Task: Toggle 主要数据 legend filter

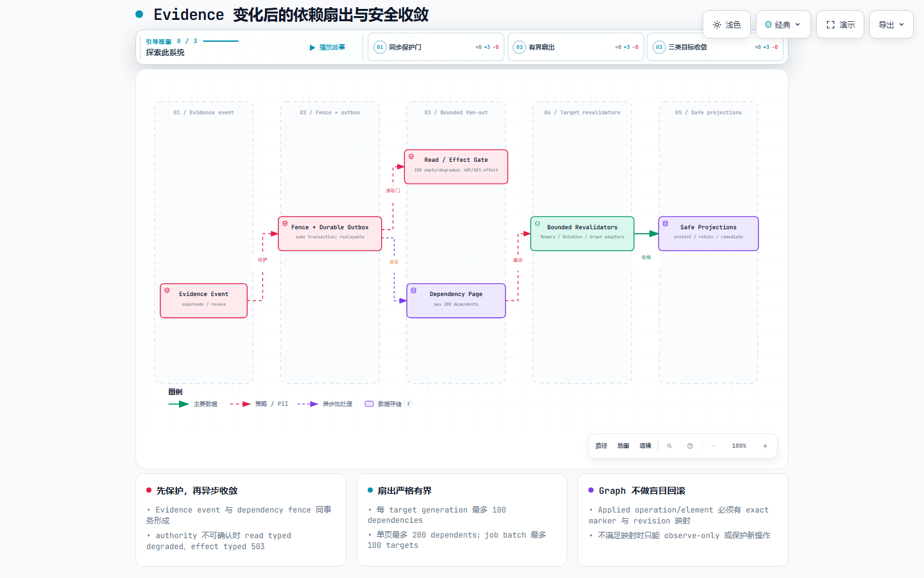Action: point(193,404)
